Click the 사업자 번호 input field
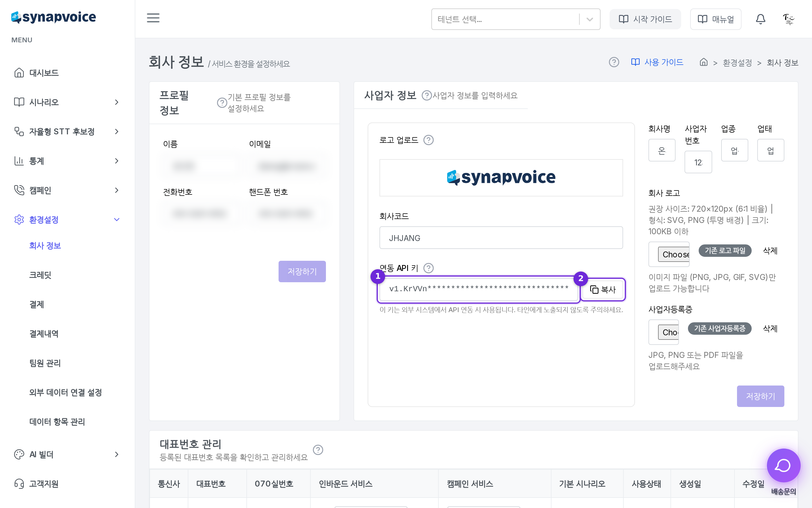The width and height of the screenshot is (812, 508). [698, 162]
